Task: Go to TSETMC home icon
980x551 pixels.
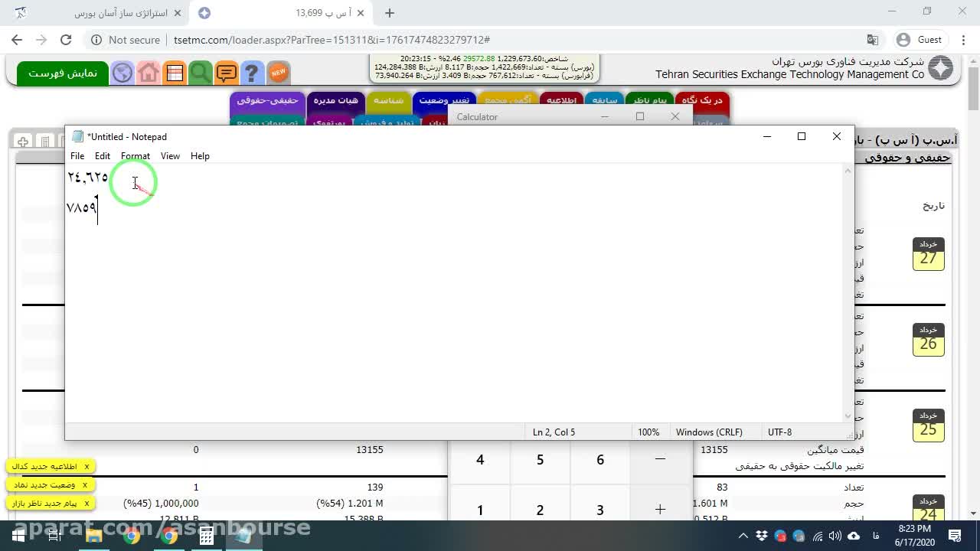Action: tap(149, 73)
